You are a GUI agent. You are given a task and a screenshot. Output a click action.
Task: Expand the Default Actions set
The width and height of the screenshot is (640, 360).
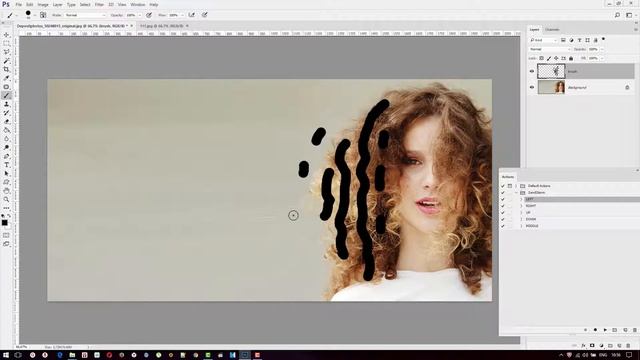click(516, 186)
